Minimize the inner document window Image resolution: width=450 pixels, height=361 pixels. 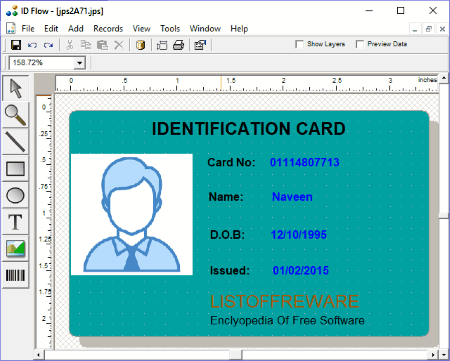point(415,29)
